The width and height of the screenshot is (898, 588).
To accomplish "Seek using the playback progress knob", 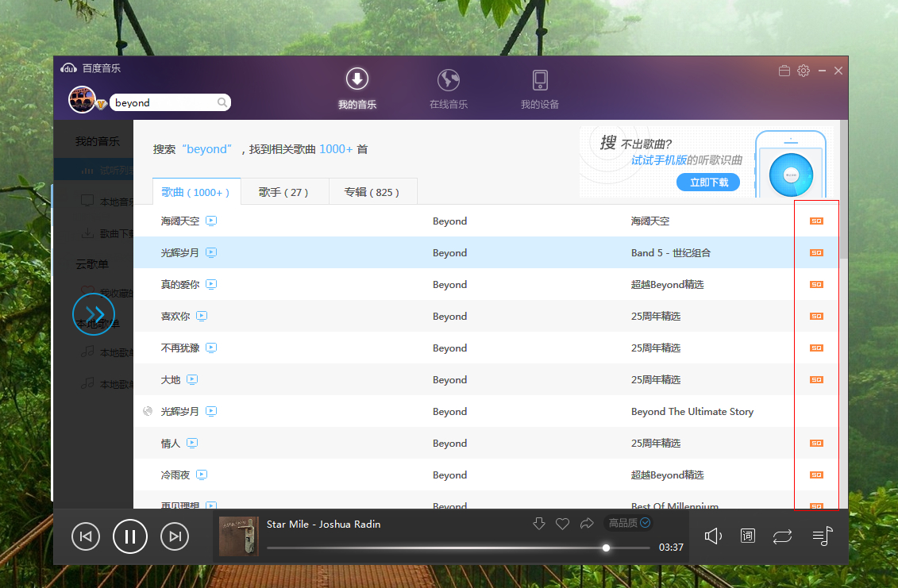I will tap(606, 548).
